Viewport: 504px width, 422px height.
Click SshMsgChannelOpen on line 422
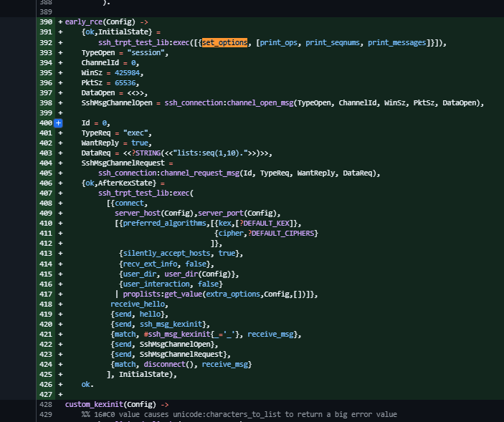tap(175, 345)
